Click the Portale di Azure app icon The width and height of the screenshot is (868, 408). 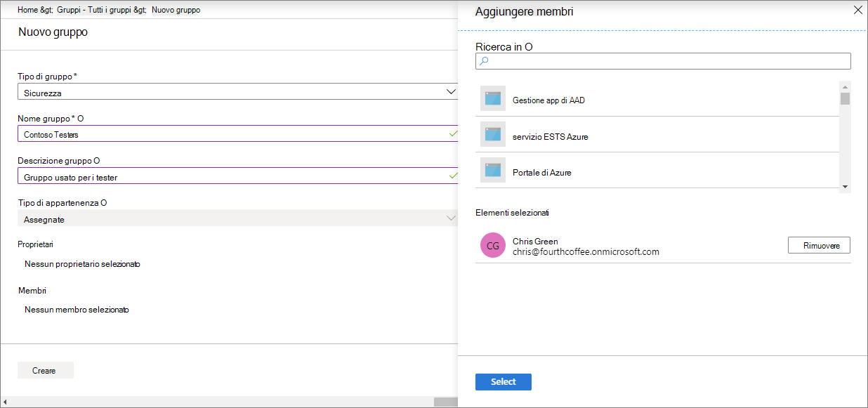pos(493,171)
